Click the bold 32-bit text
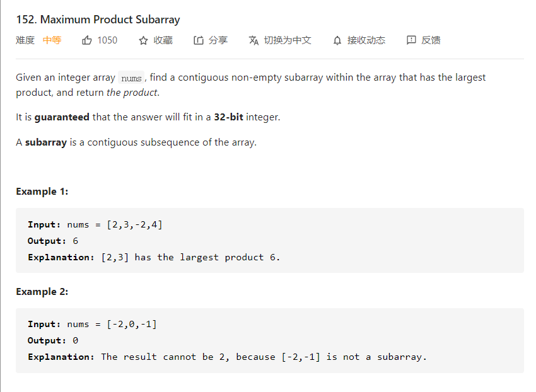The height and width of the screenshot is (392, 536). (x=228, y=117)
